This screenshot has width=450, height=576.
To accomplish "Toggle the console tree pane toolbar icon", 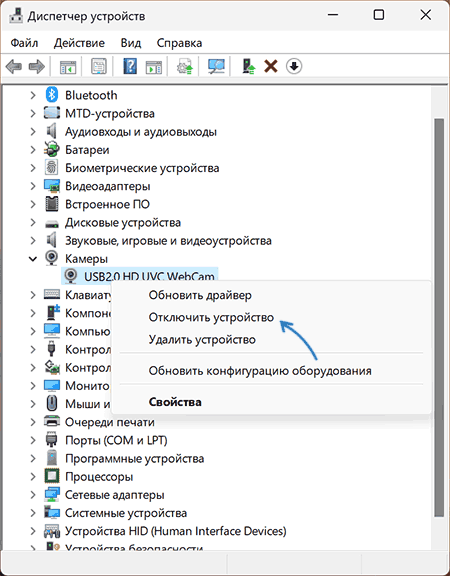I will point(68,67).
